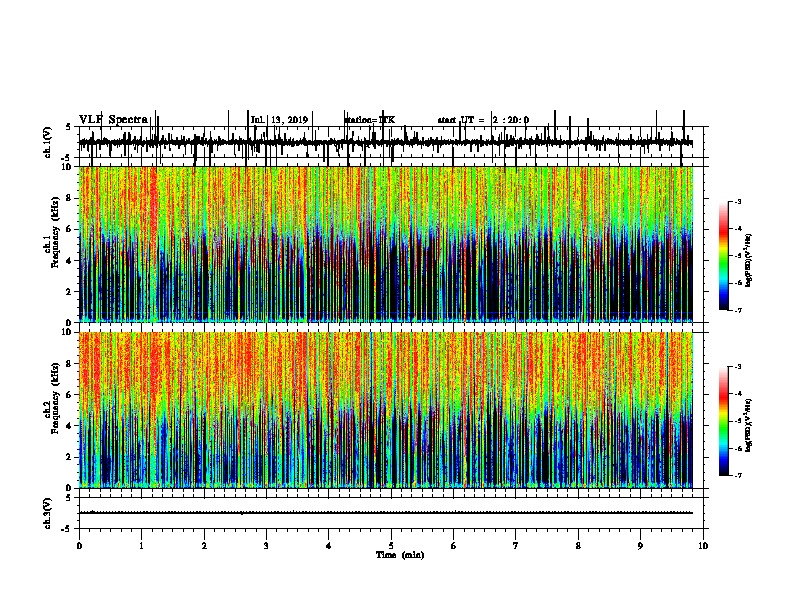Image resolution: width=792 pixels, height=612 pixels.
Task: Click time axis tick label "2"
Action: click(x=204, y=546)
